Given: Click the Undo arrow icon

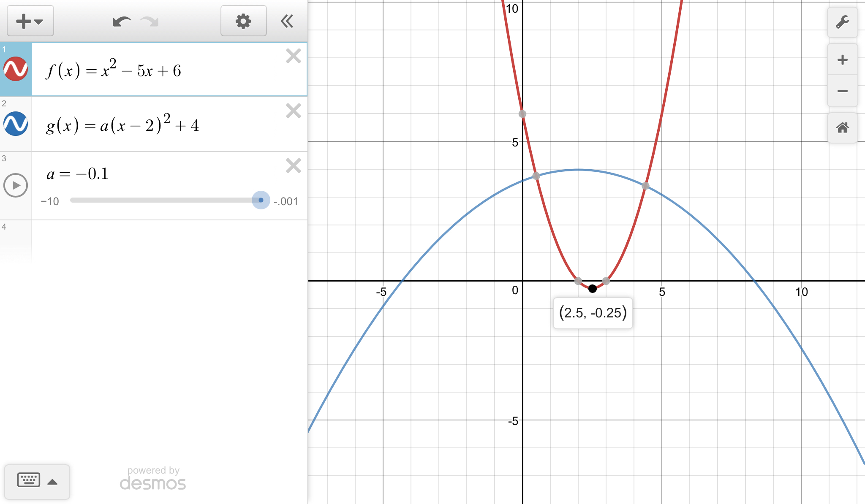Looking at the screenshot, I should click(x=122, y=22).
